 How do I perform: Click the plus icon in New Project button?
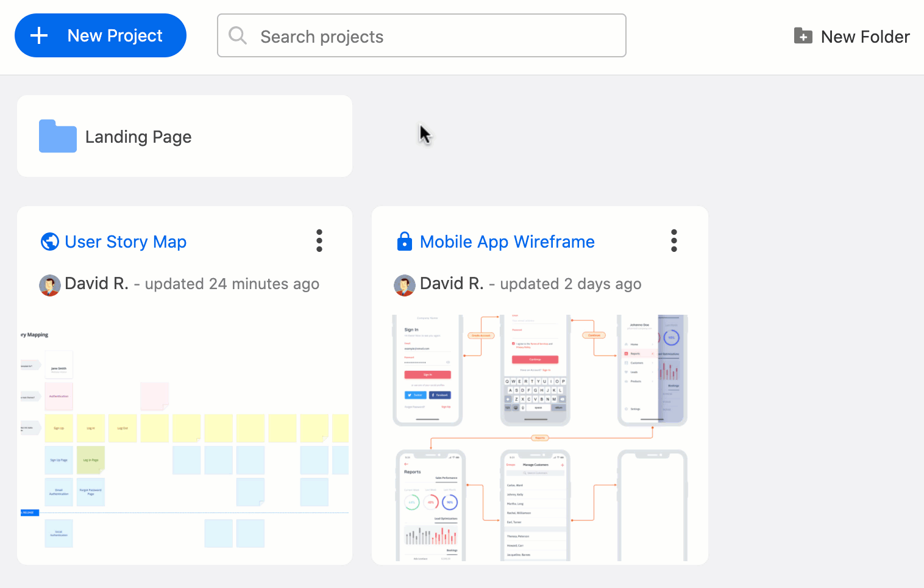pos(38,35)
